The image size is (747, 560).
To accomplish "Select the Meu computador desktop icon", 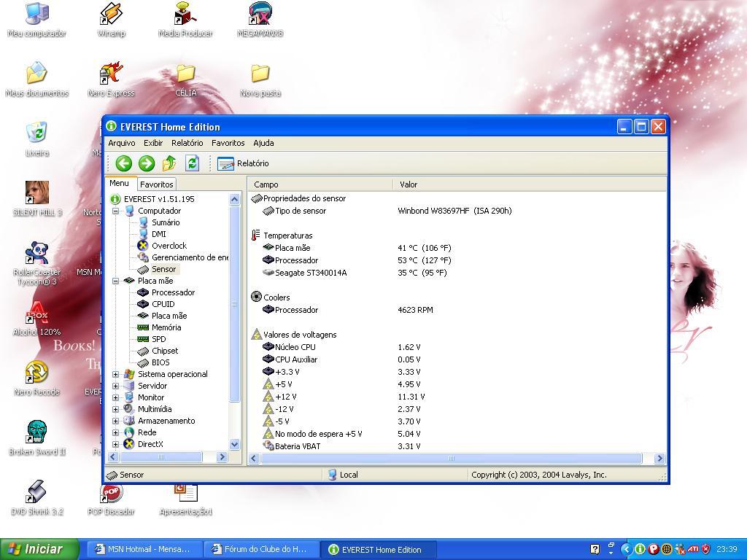I will pos(36,20).
